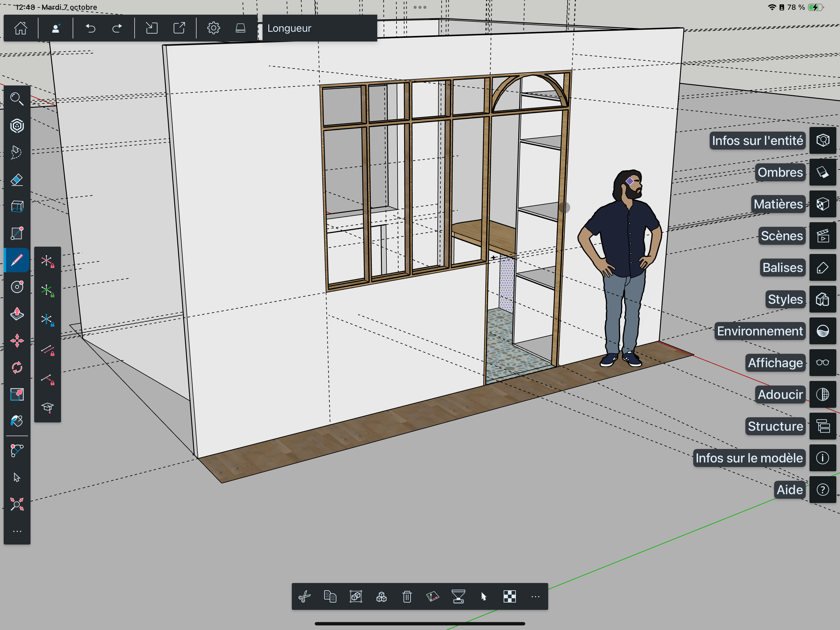Viewport: 840px width, 630px height.
Task: Click the Adoucir label
Action: click(780, 395)
